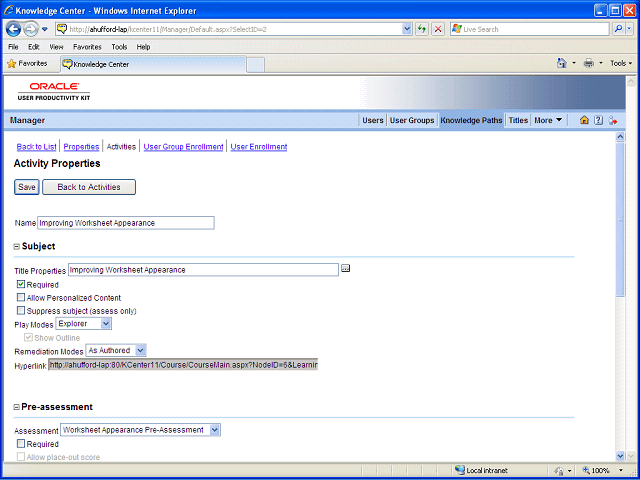Open the Knowledge Paths section
640x480 pixels.
471,120
